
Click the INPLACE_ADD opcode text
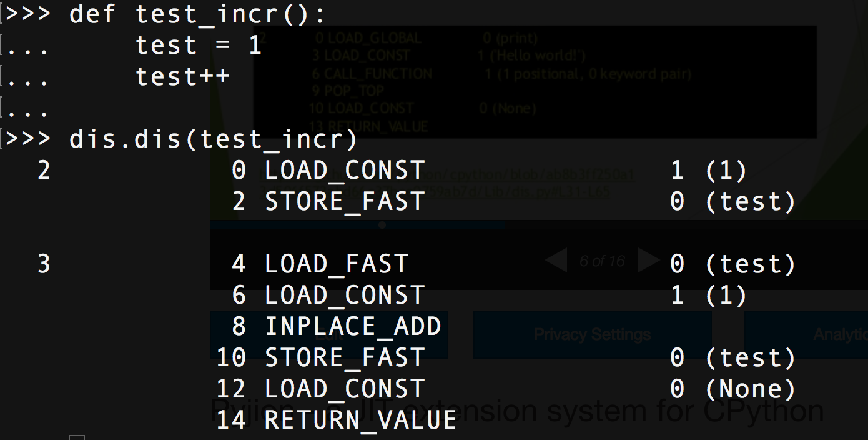click(353, 326)
